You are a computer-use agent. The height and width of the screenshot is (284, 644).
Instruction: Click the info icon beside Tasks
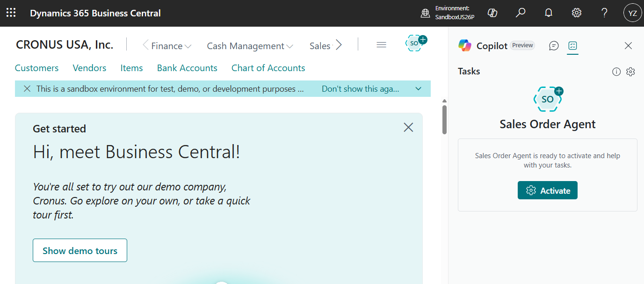[616, 72]
